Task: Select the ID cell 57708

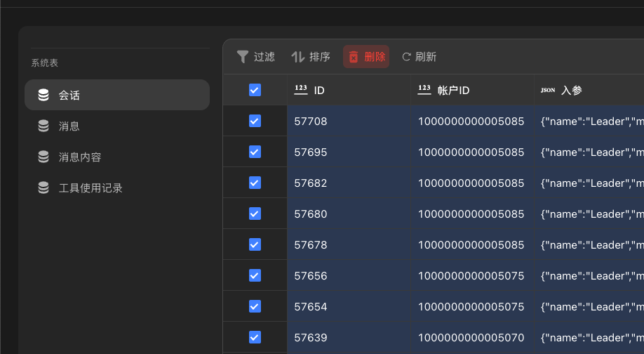Action: pos(349,121)
